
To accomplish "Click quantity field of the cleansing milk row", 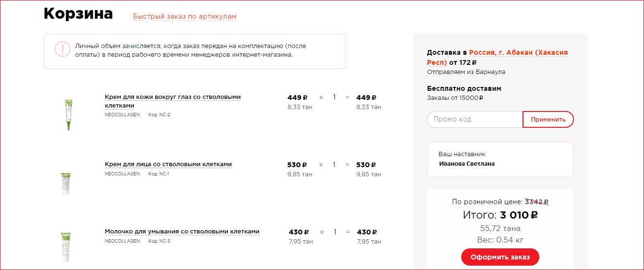I will 335,232.
